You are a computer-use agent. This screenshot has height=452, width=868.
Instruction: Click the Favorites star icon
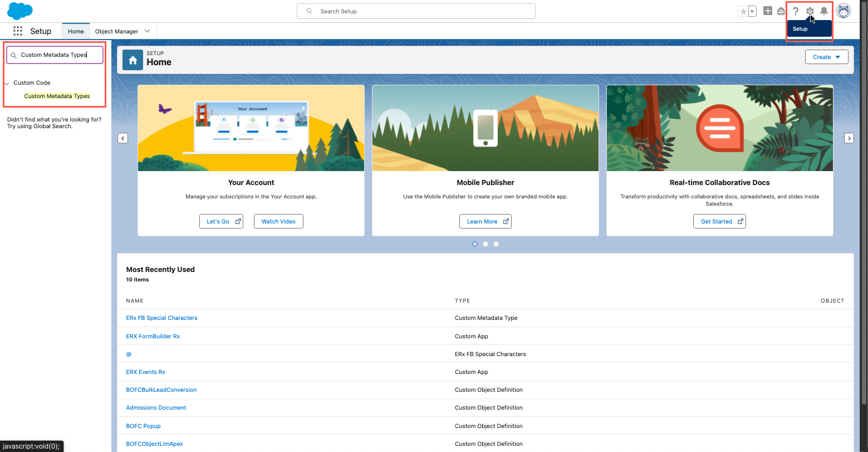click(743, 11)
